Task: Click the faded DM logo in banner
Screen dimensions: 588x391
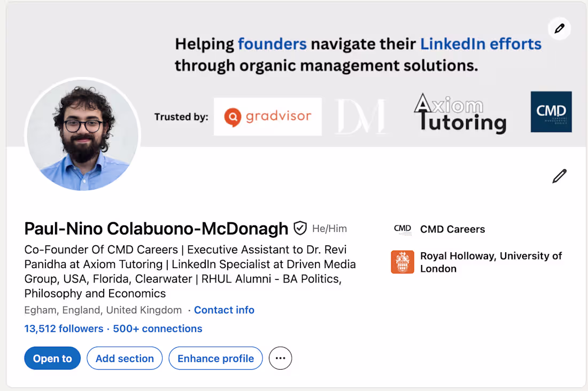Action: [361, 116]
